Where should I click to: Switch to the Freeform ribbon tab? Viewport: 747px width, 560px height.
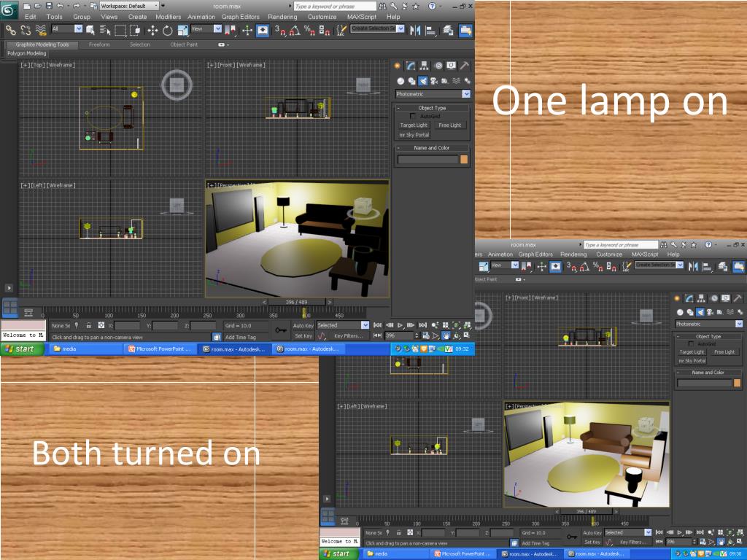tap(99, 44)
